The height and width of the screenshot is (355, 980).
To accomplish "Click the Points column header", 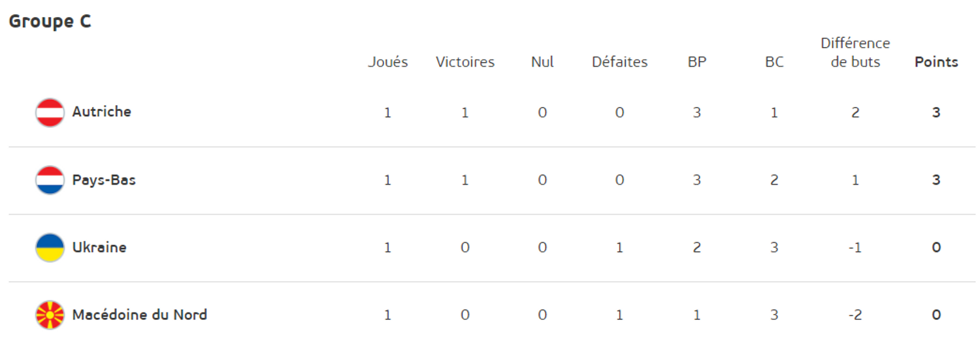I will (x=936, y=62).
